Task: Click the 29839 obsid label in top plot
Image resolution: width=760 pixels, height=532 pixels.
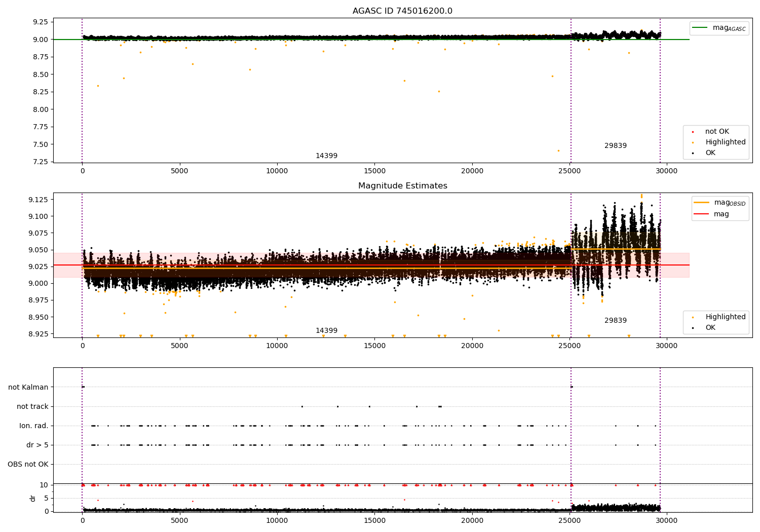Action: (615, 146)
